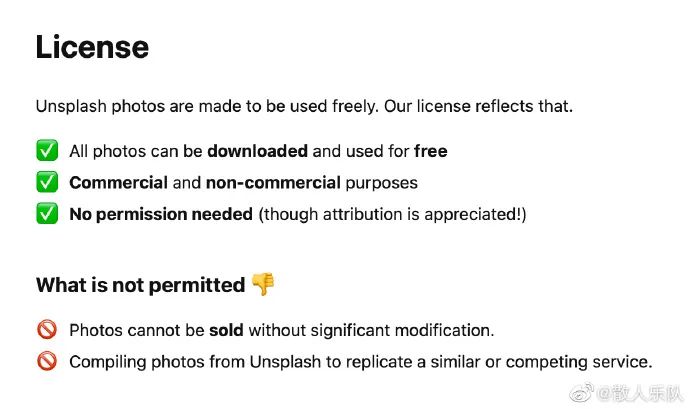This screenshot has width=690, height=409.
Task: Click the bold word free
Action: coord(431,151)
